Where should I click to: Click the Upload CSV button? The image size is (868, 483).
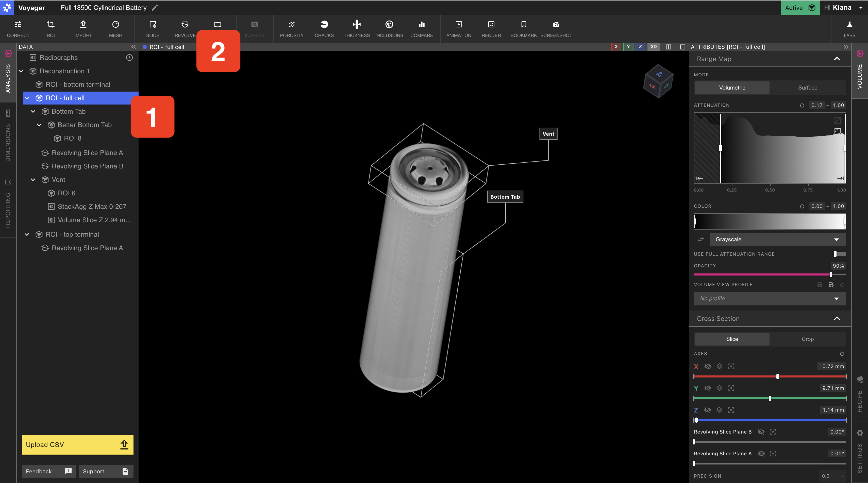(77, 445)
